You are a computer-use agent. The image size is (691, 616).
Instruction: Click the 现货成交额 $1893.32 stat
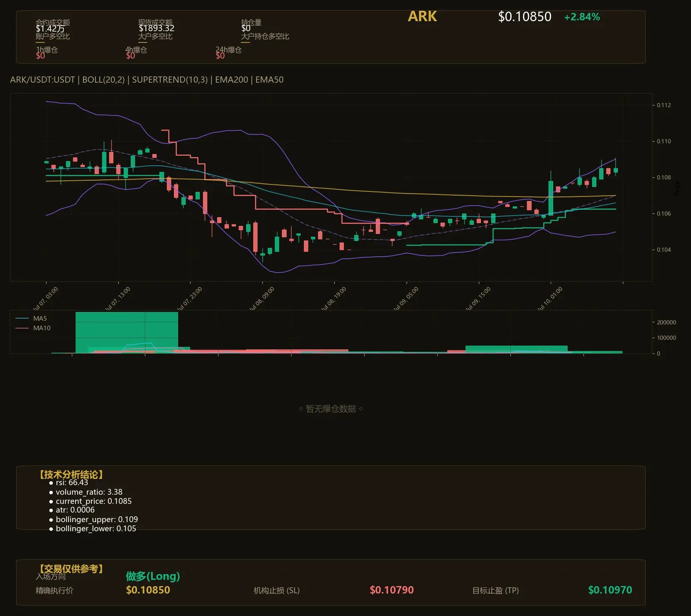[x=156, y=25]
